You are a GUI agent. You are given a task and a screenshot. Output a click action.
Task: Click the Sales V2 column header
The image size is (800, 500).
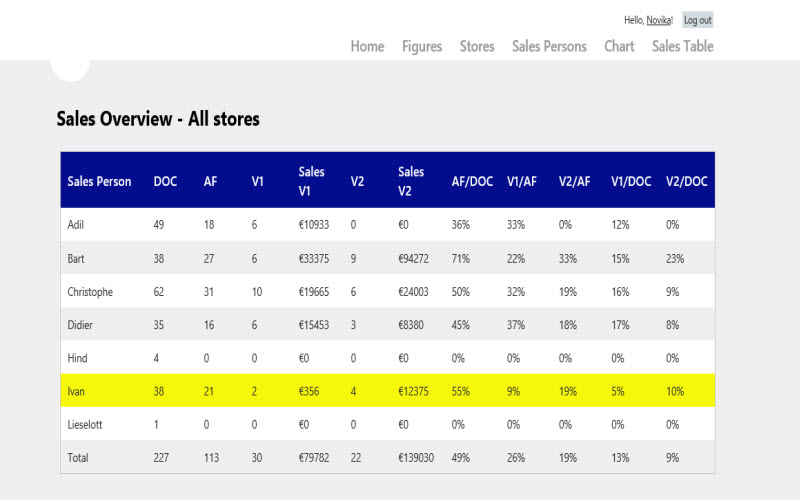pos(411,181)
